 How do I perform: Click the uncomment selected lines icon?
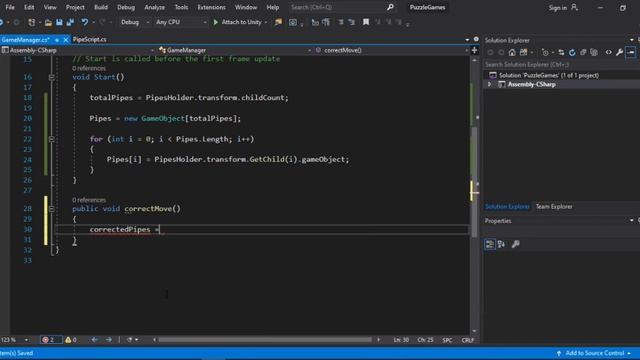pos(326,22)
